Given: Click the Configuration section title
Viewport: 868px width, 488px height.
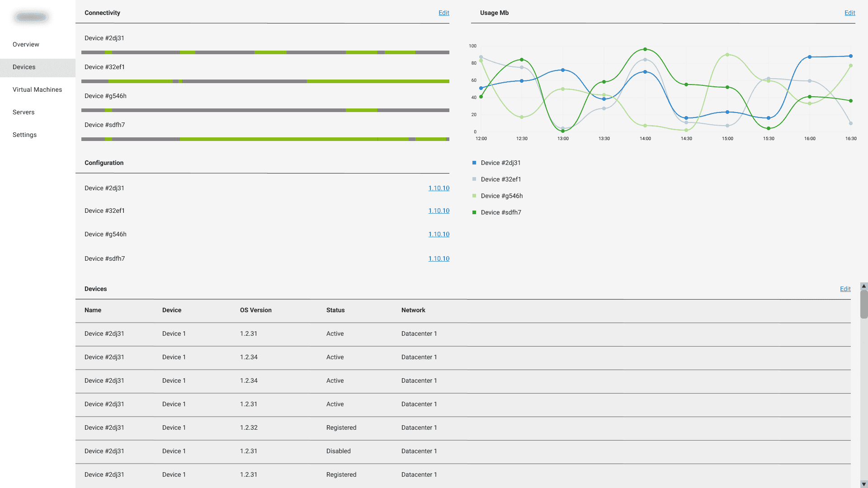Looking at the screenshot, I should pyautogui.click(x=104, y=163).
